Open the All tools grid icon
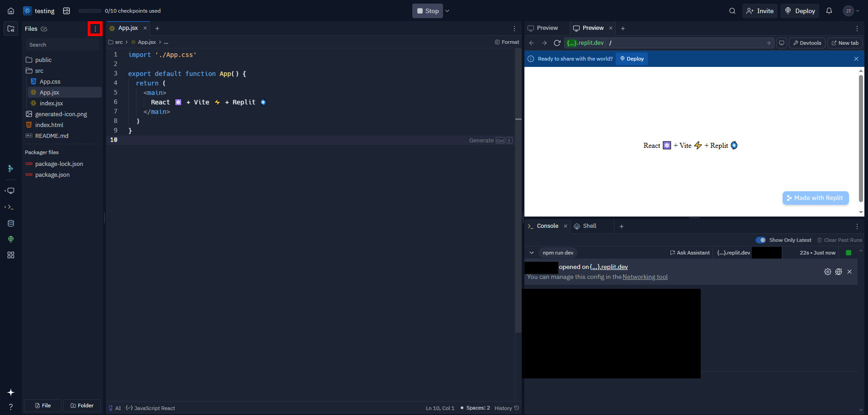 click(11, 255)
